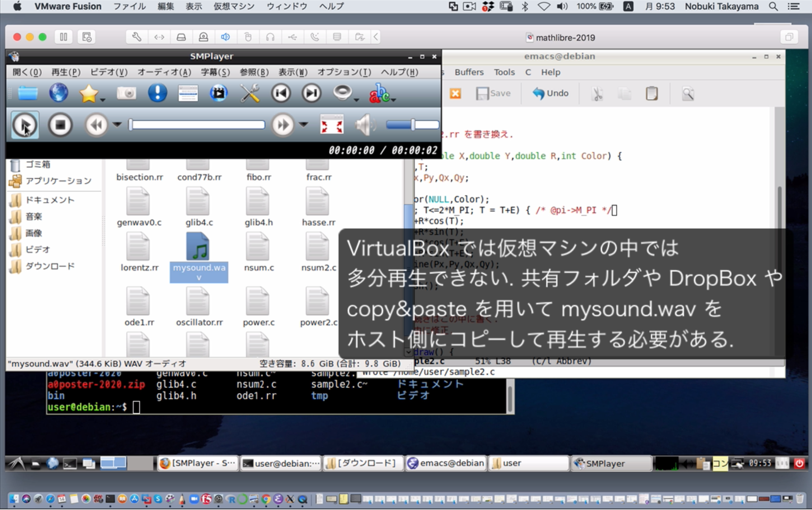Click the subtitles abc icon
The image size is (812, 510).
[x=379, y=93]
